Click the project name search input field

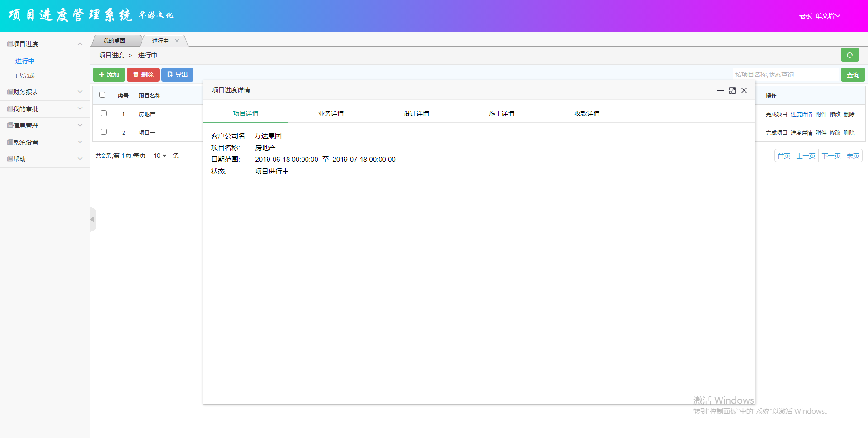pos(785,75)
